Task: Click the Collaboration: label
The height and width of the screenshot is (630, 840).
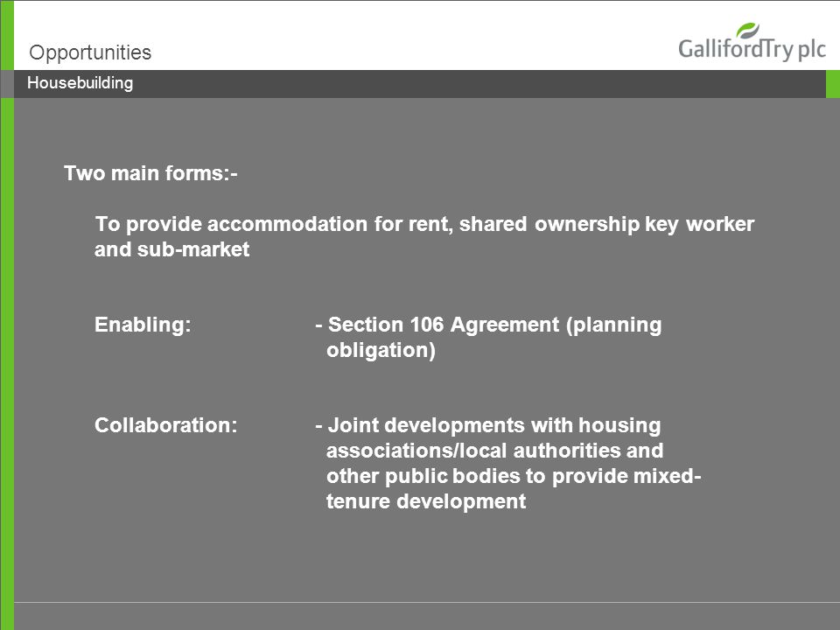Action: 165,425
